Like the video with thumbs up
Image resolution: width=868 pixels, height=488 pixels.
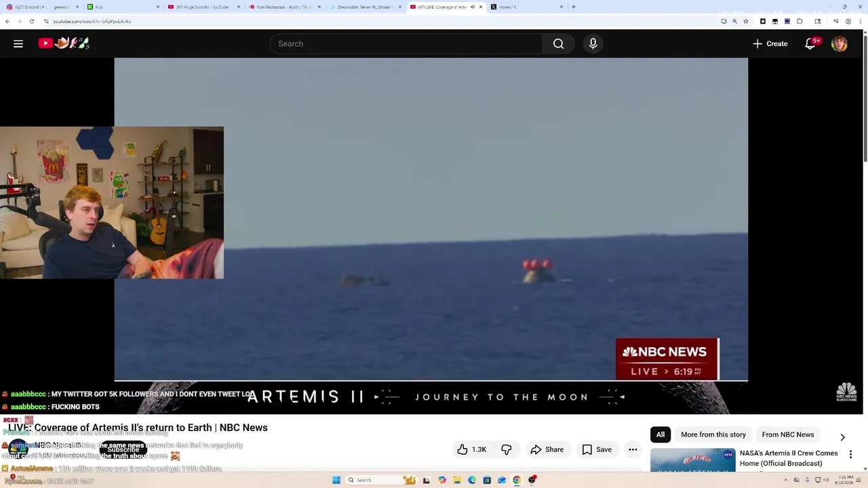(x=471, y=449)
